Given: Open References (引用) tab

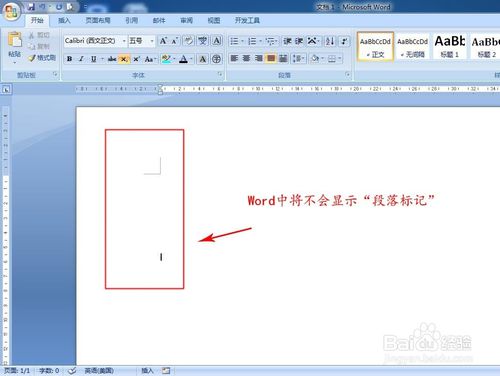Looking at the screenshot, I should coord(132,20).
